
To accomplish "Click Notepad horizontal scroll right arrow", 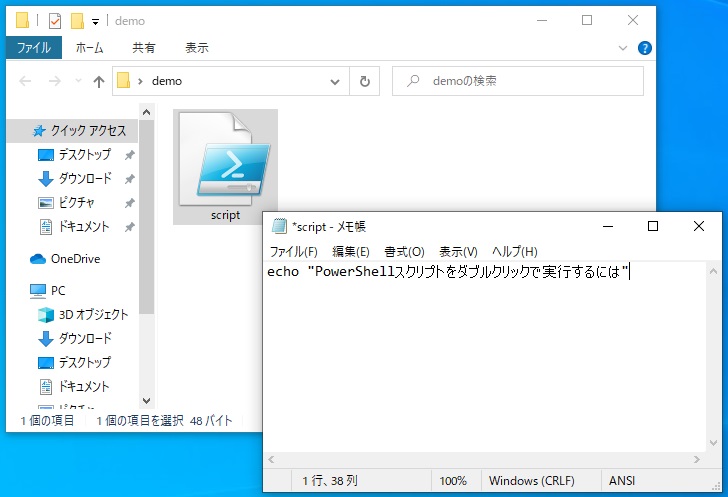I will (696, 459).
